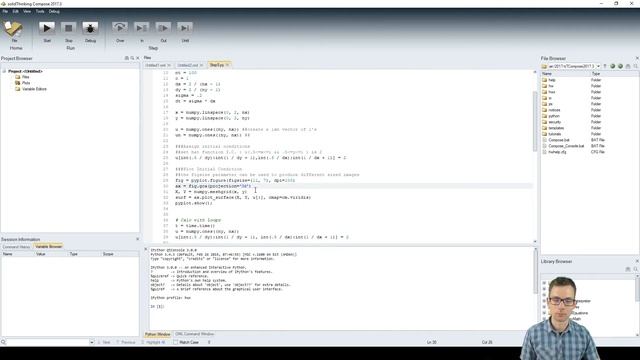The height and width of the screenshot is (360, 640).
Task: Sort variables by the Name column
Action: pos(18,254)
